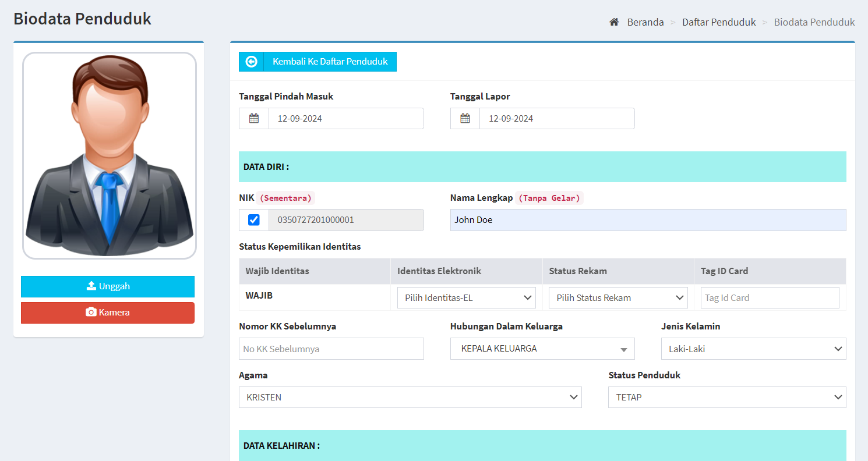
Task: Click the Unggah button to upload photo
Action: point(107,286)
